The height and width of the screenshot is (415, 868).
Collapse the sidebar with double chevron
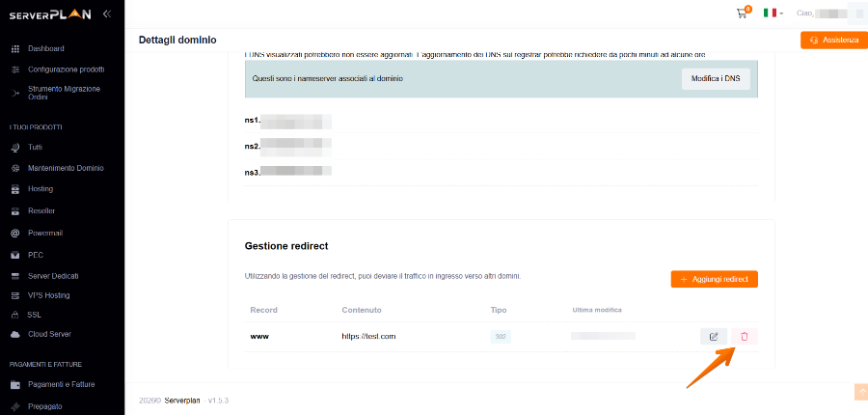click(107, 14)
